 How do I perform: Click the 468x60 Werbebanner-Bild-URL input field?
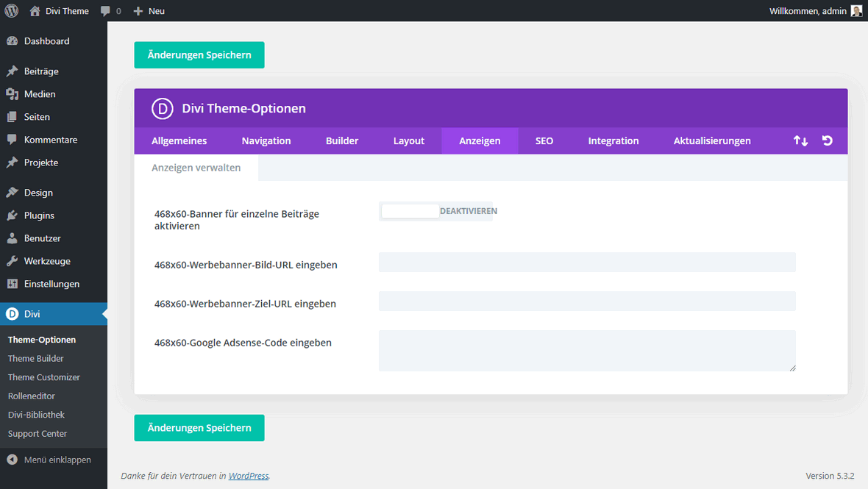pos(586,262)
